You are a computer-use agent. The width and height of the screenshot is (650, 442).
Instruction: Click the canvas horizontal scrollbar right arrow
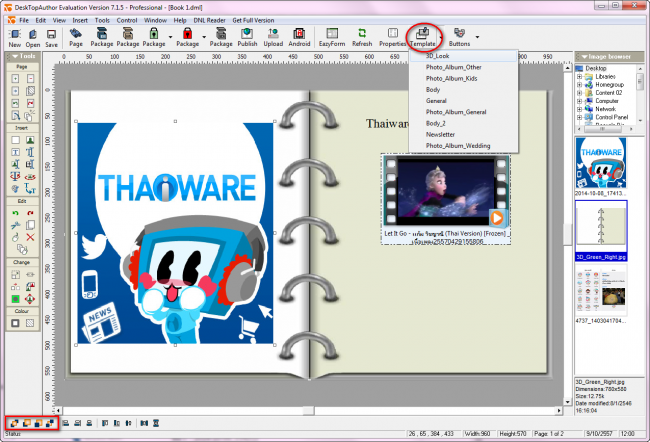click(x=559, y=410)
